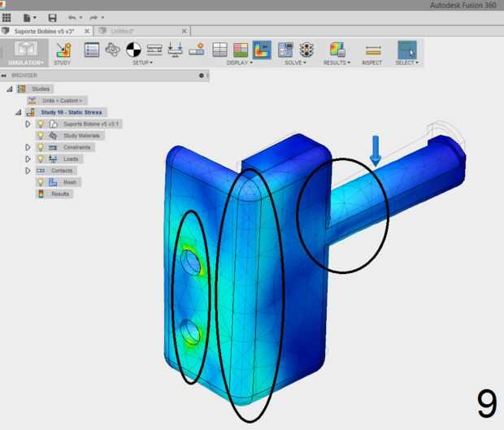504x430 pixels.
Task: Click the New Study icon
Action: (x=63, y=50)
